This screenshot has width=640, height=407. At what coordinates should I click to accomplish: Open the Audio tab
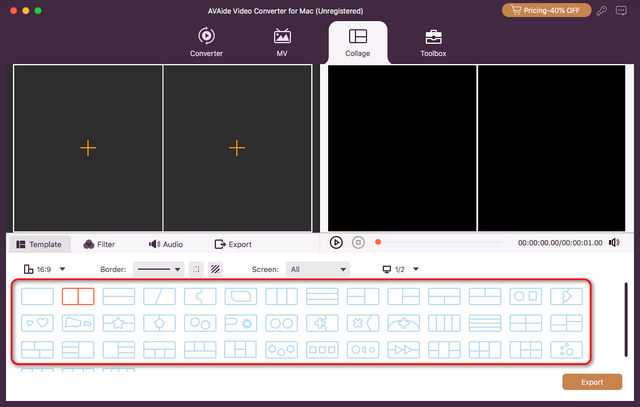point(166,244)
